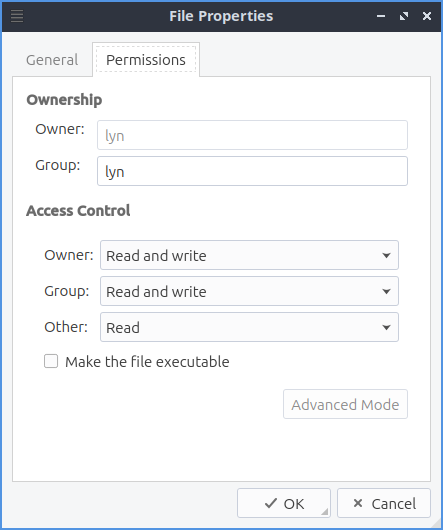
Task: Enable Make the file executable checkbox
Action: click(51, 361)
